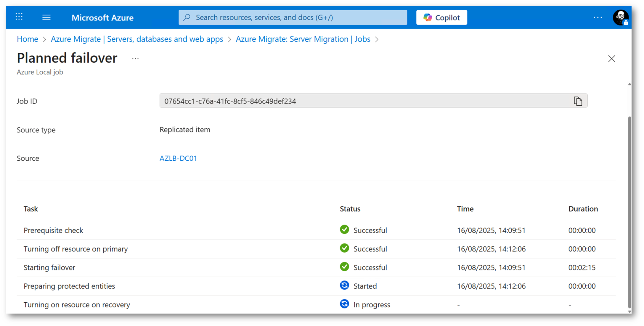Click the Preparing protected entities Started icon
This screenshot has height=326, width=644.
[344, 285]
